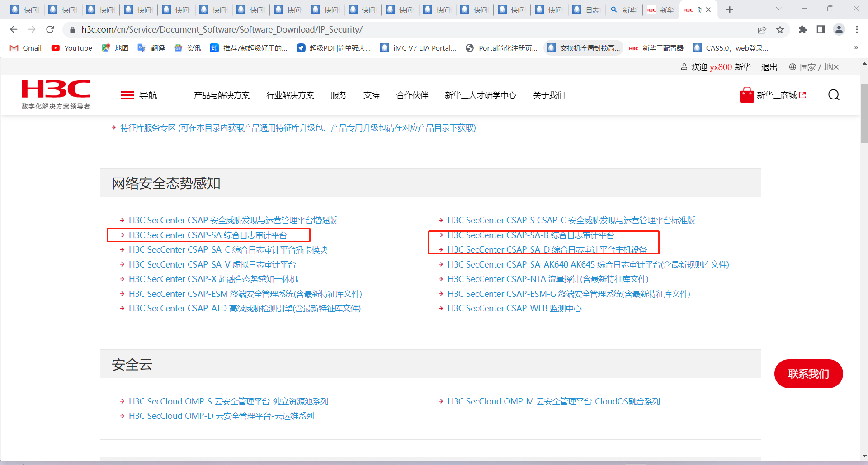The height and width of the screenshot is (465, 868).
Task: Open the 特征库服务专区 link
Action: tap(298, 128)
